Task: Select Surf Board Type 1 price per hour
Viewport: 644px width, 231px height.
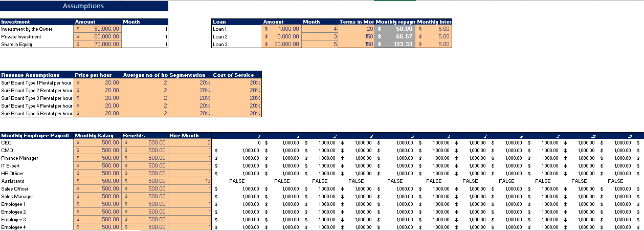Action: click(x=98, y=82)
